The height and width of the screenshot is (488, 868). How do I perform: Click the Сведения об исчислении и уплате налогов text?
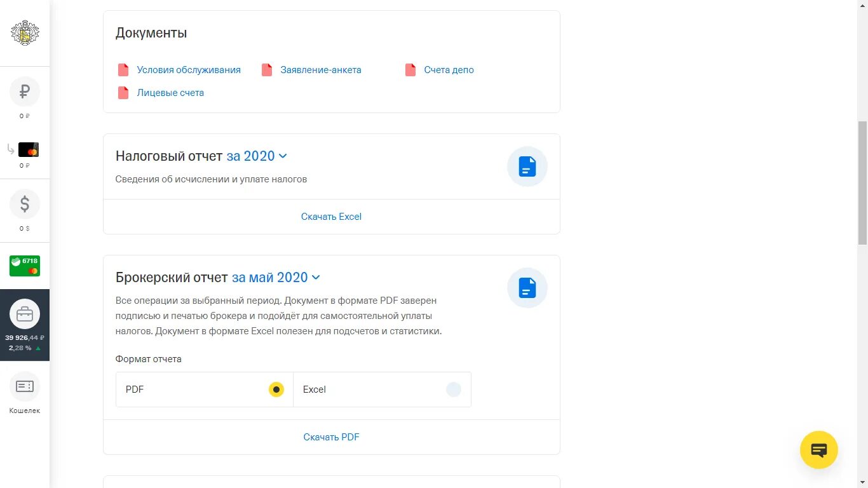coord(211,179)
